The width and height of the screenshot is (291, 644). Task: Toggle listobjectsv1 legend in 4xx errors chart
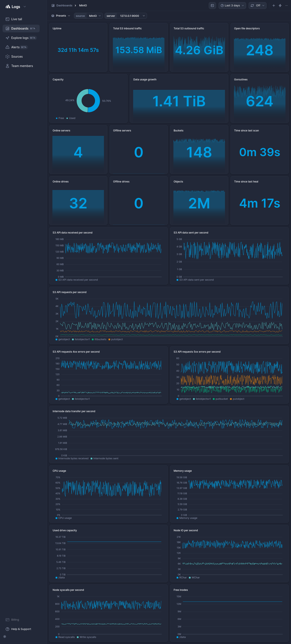pos(81,399)
